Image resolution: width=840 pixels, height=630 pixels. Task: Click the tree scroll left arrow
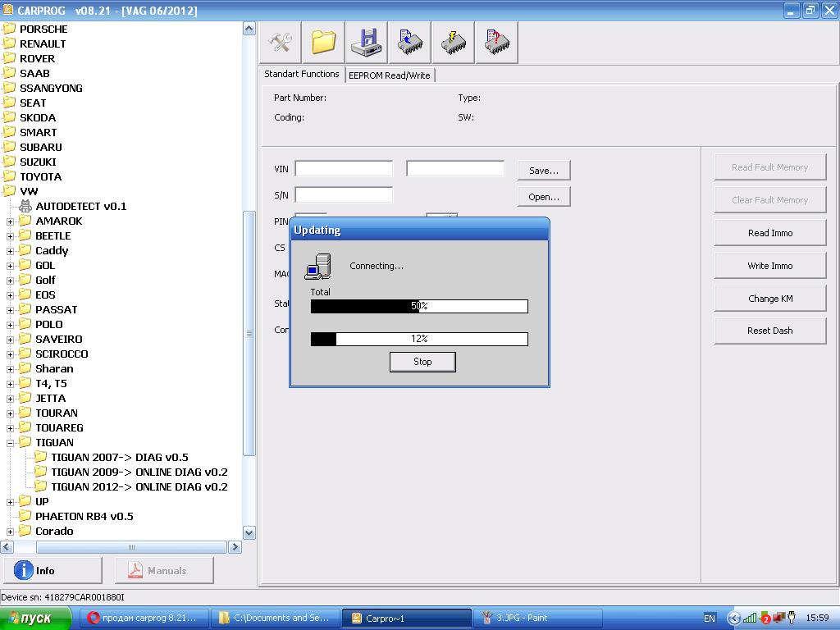coord(7,547)
